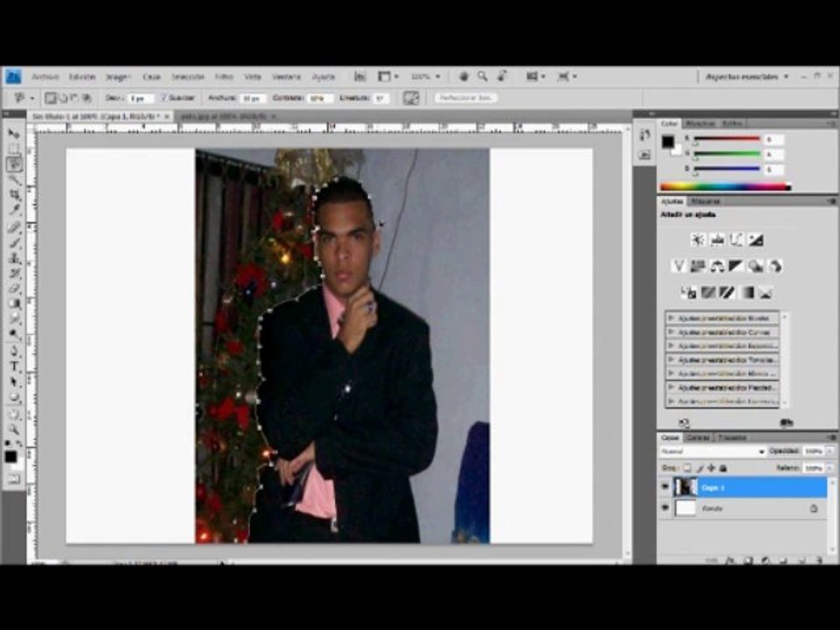Hide the Capa 1 layer
This screenshot has height=630, width=840.
point(665,487)
